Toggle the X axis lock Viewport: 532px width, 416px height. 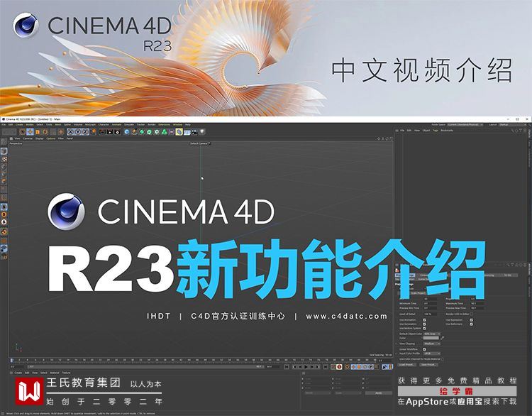[x=70, y=132]
